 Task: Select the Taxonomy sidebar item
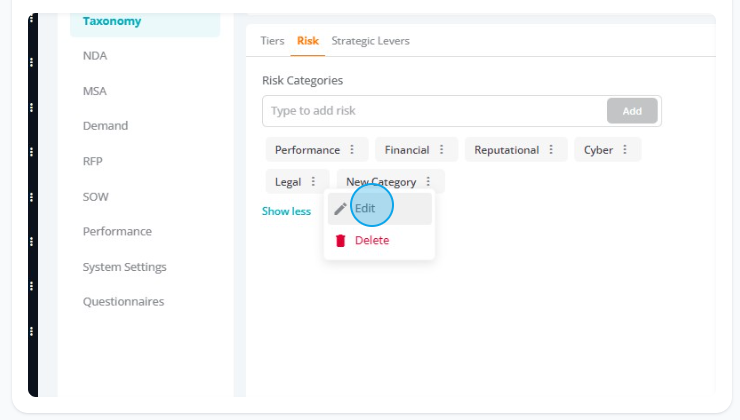point(112,21)
